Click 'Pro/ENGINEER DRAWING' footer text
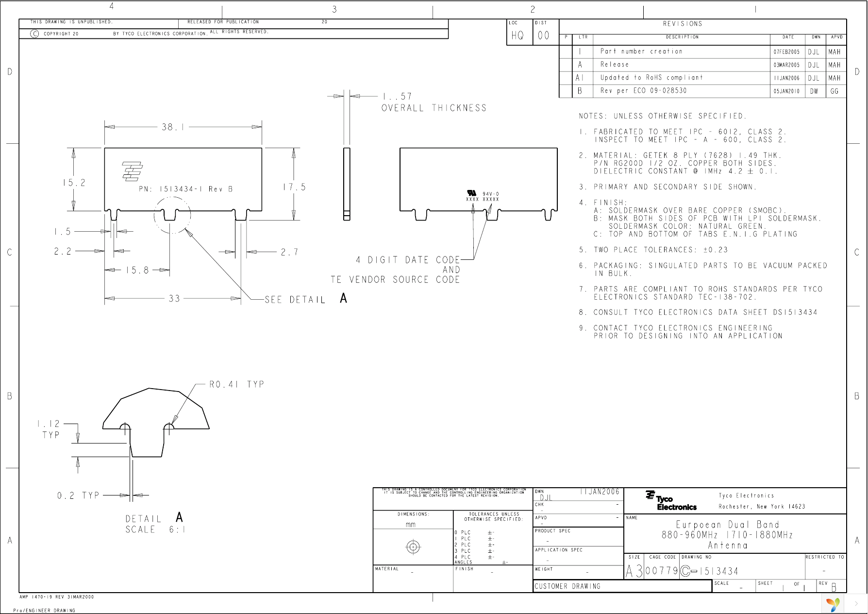The width and height of the screenshot is (868, 614). (44, 611)
